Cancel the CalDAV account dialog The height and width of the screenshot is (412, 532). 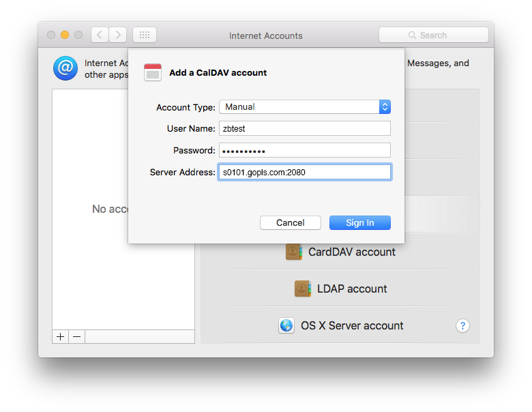pos(291,222)
